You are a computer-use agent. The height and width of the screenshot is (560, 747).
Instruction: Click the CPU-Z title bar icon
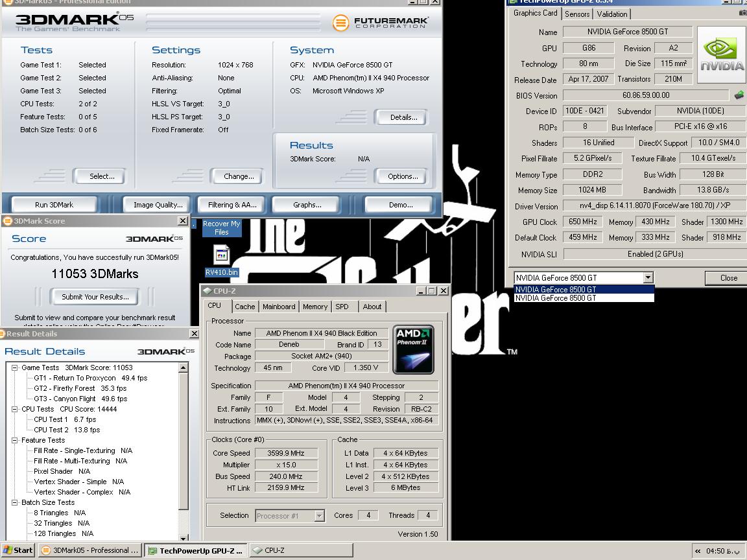pos(207,291)
